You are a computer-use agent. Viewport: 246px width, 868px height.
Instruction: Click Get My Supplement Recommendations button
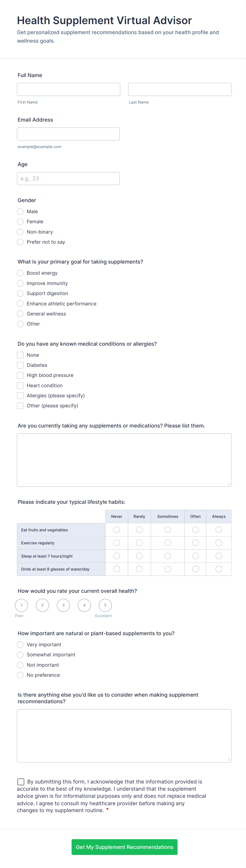coord(124,847)
